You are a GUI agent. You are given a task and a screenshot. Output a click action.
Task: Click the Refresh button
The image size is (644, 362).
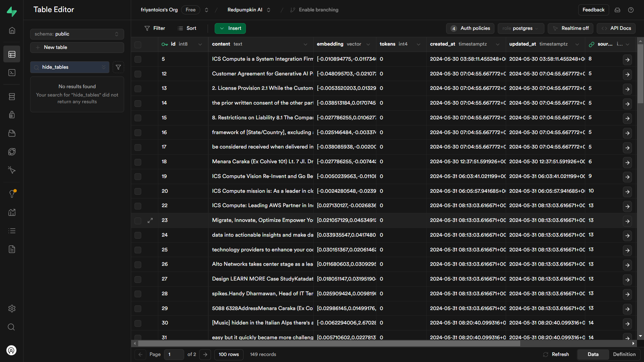[x=556, y=355]
